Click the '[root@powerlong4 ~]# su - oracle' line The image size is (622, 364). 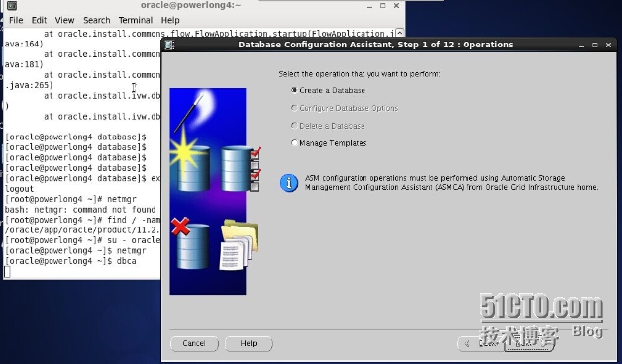tap(82, 240)
